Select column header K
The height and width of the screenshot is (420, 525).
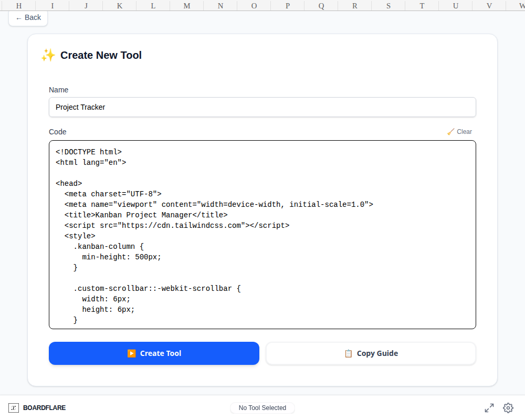click(120, 6)
